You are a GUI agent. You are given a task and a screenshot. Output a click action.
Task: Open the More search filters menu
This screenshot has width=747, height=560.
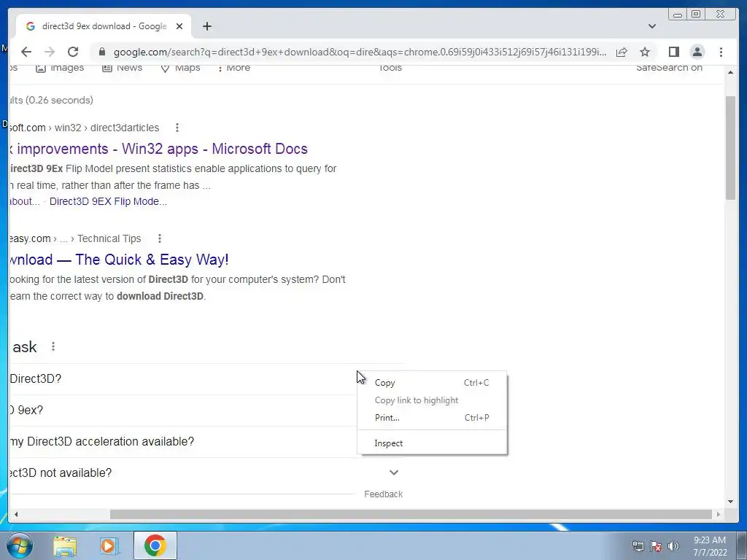pos(234,68)
